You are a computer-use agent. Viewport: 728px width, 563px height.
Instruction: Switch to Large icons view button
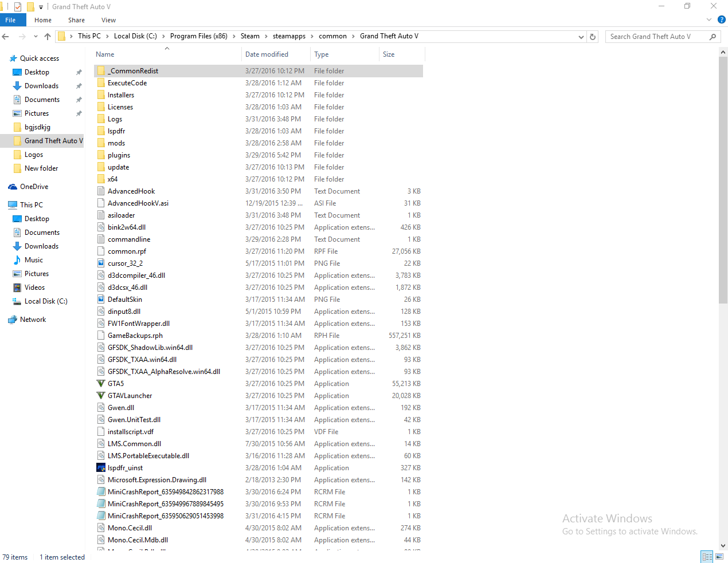(x=720, y=557)
